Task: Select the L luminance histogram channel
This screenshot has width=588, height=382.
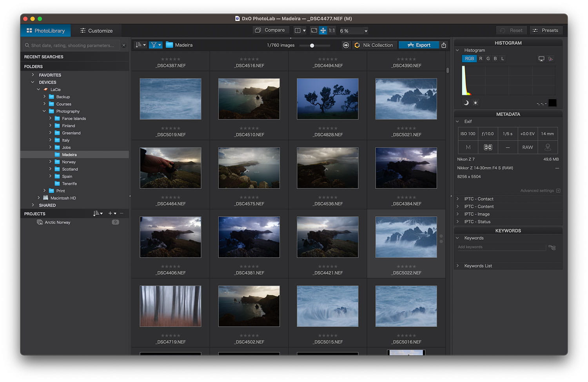Action: (503, 59)
